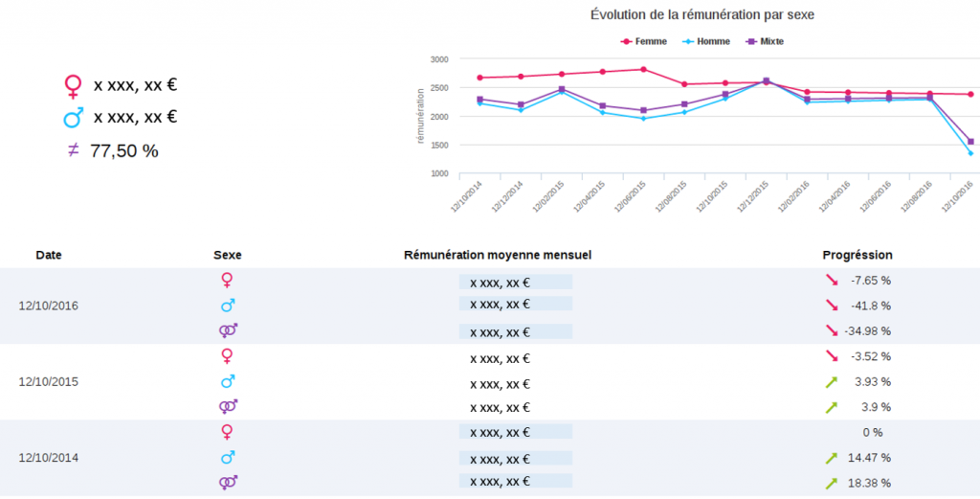
Task: Select the mixed-gender icon in the 12/10/2014 row
Action: tap(228, 482)
